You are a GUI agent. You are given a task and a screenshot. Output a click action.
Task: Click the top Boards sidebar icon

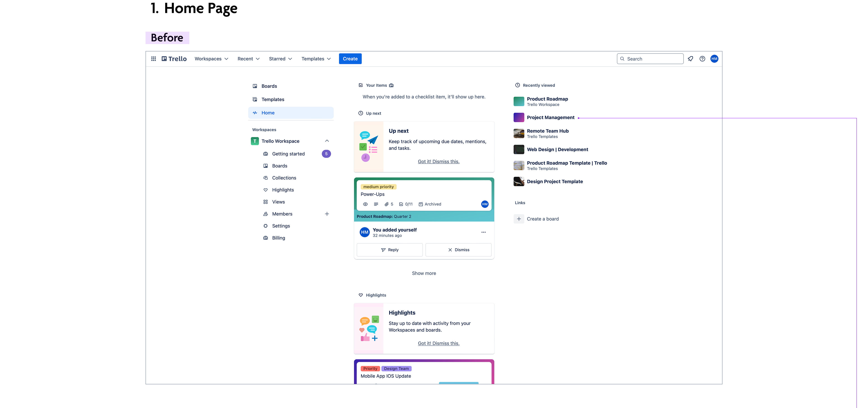(x=255, y=86)
